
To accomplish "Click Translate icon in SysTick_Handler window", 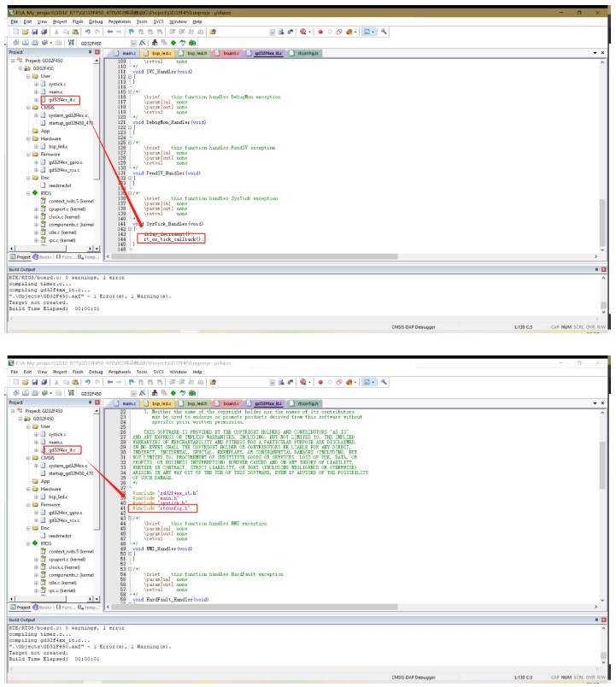I will click(x=16, y=43).
